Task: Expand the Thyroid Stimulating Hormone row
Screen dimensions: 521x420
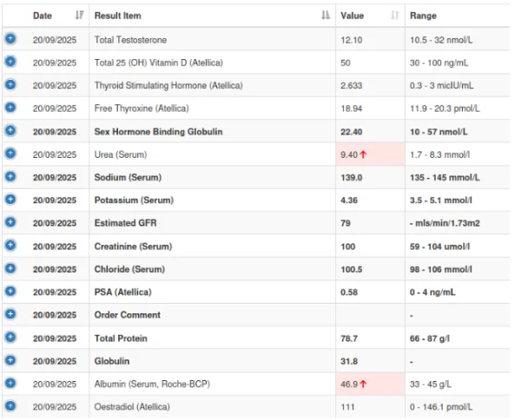Action: pyautogui.click(x=10, y=85)
